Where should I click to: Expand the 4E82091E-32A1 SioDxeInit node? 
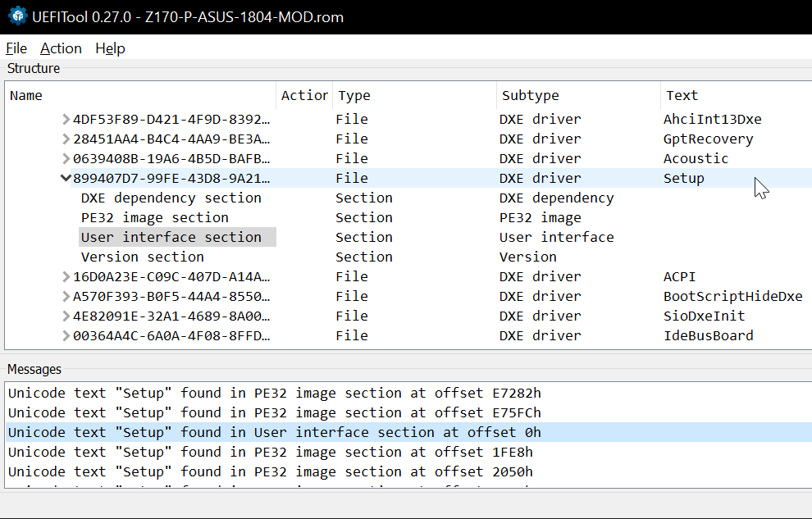[66, 316]
